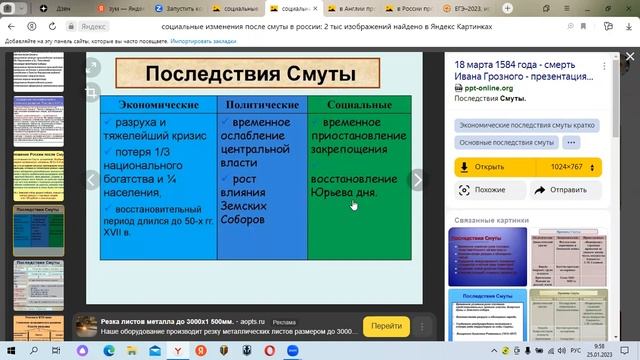This screenshot has height=360, width=640.
Task: Switch to the 'Запустить к' tab
Action: [178, 8]
